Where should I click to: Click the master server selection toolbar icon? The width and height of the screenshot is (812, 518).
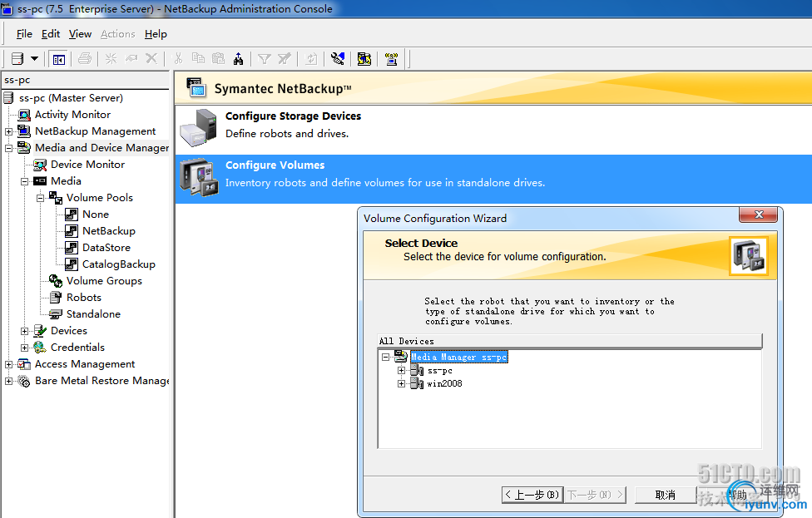pyautogui.click(x=17, y=59)
